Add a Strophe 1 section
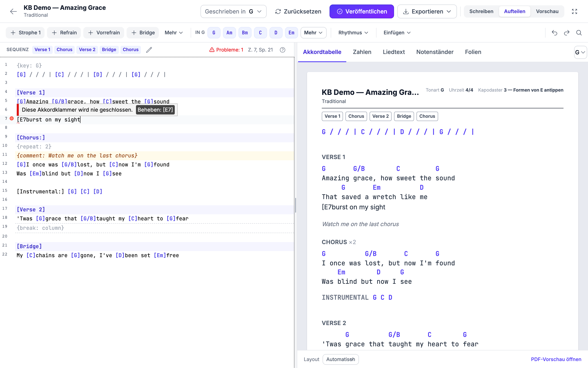The height and width of the screenshot is (368, 588). click(25, 33)
